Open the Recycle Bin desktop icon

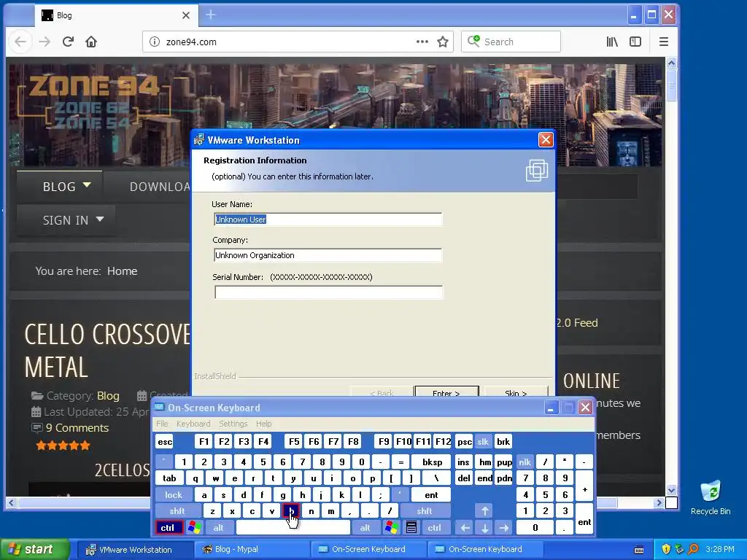[711, 497]
